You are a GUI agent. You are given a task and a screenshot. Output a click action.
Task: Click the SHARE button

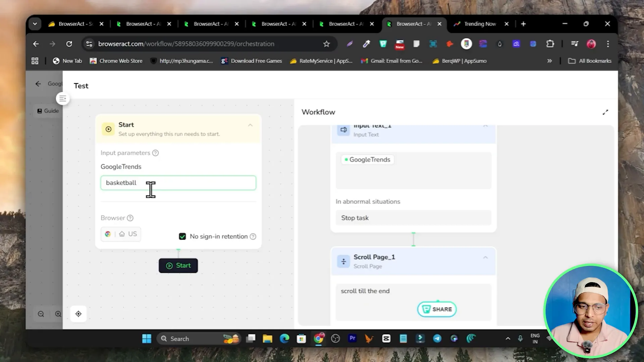[436, 309]
